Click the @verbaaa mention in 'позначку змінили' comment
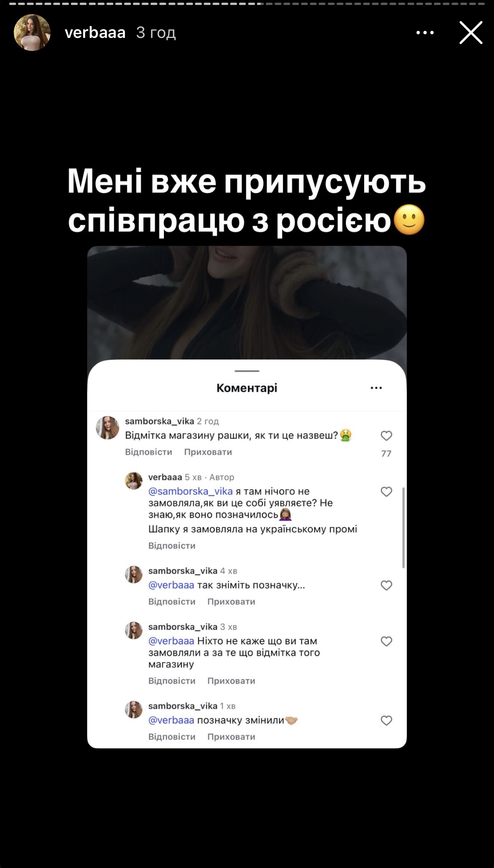The width and height of the screenshot is (494, 868). pos(171,721)
